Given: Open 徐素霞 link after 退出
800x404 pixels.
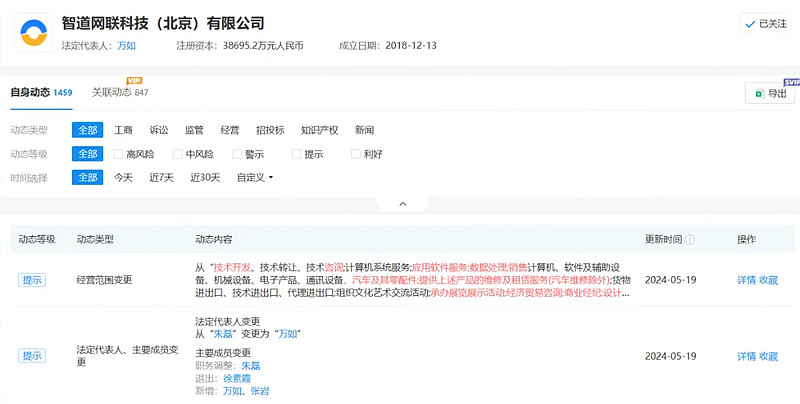Looking at the screenshot, I should 237,378.
